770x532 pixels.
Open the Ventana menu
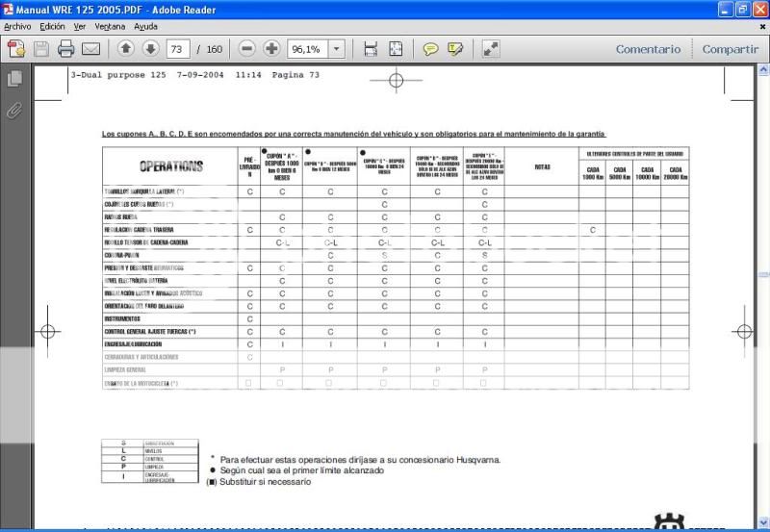[x=110, y=26]
